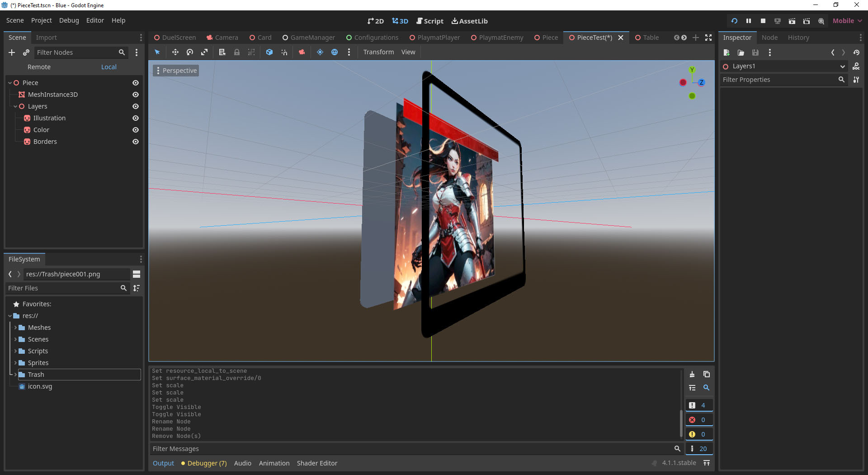The width and height of the screenshot is (868, 475).
Task: Add a new child node
Action: (x=12, y=52)
